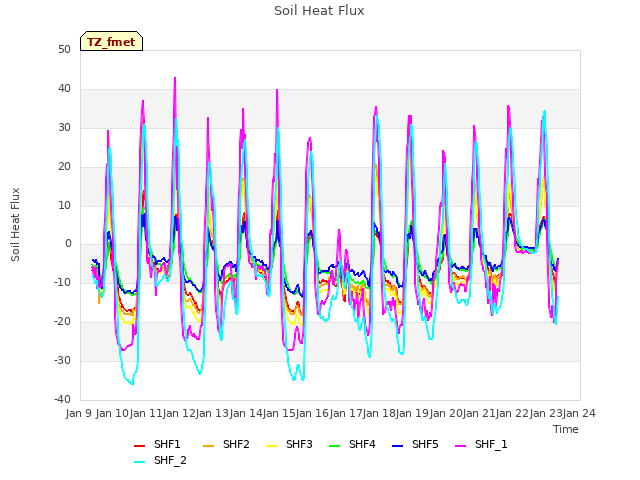This screenshot has width=640, height=480.
Task: Toggle the SHF1 legend entry
Action: pyautogui.click(x=157, y=444)
